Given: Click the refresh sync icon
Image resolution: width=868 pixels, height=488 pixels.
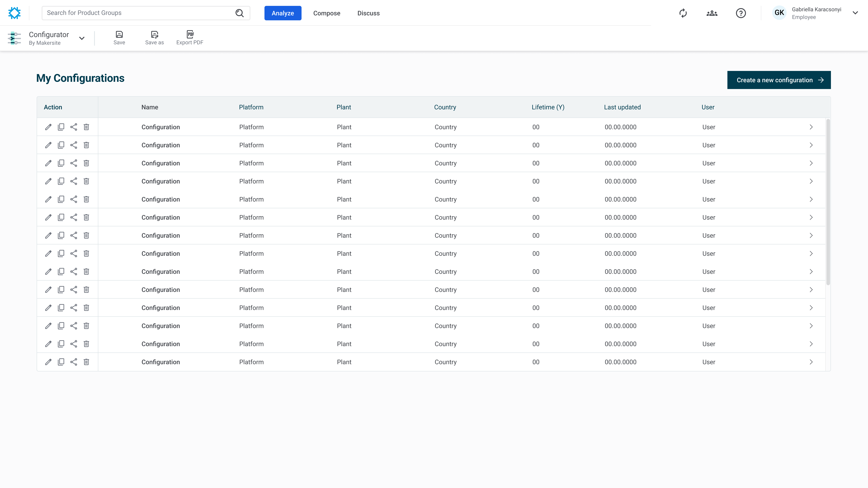Looking at the screenshot, I should pyautogui.click(x=683, y=13).
